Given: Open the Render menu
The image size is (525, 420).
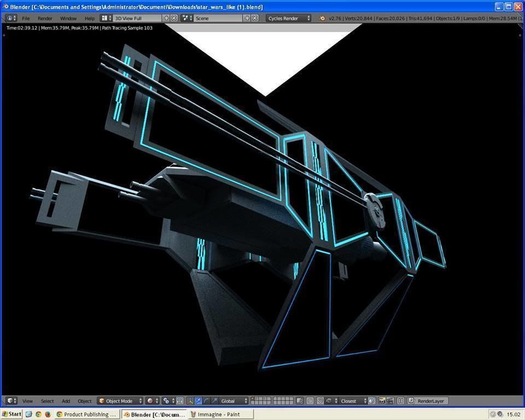Looking at the screenshot, I should 45,19.
